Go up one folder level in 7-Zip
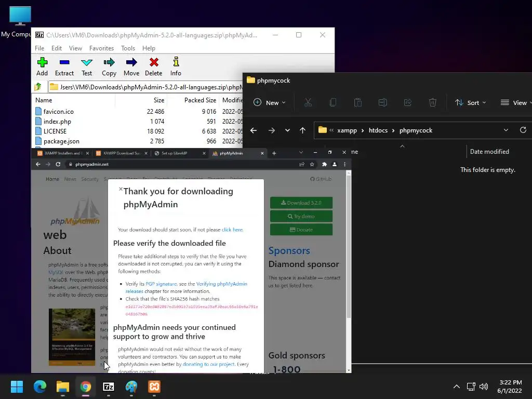532x399 pixels. [38, 87]
